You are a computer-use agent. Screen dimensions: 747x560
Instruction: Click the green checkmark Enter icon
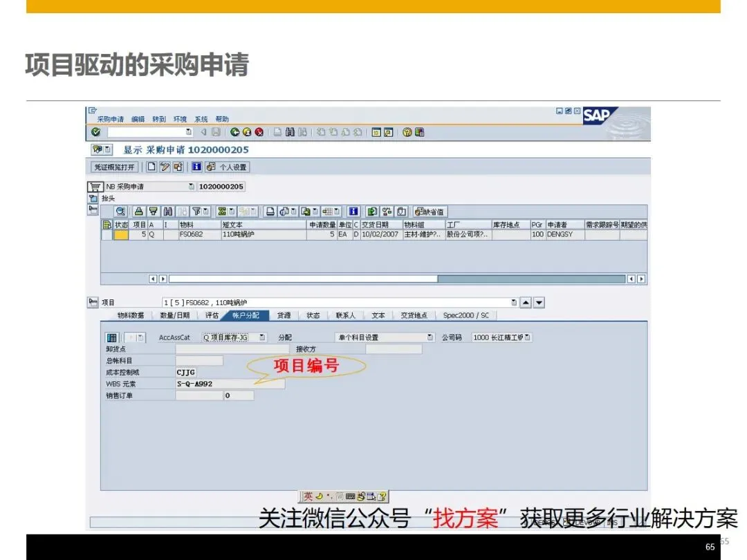pyautogui.click(x=95, y=132)
